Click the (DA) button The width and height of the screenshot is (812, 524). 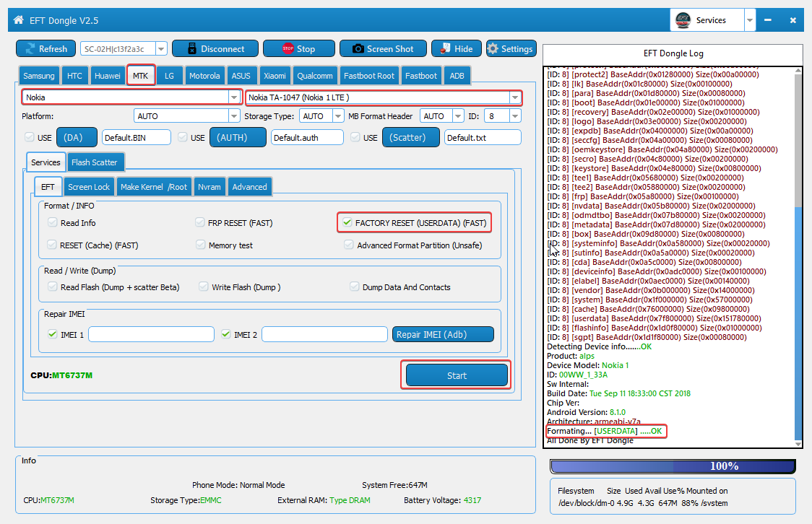[77, 137]
